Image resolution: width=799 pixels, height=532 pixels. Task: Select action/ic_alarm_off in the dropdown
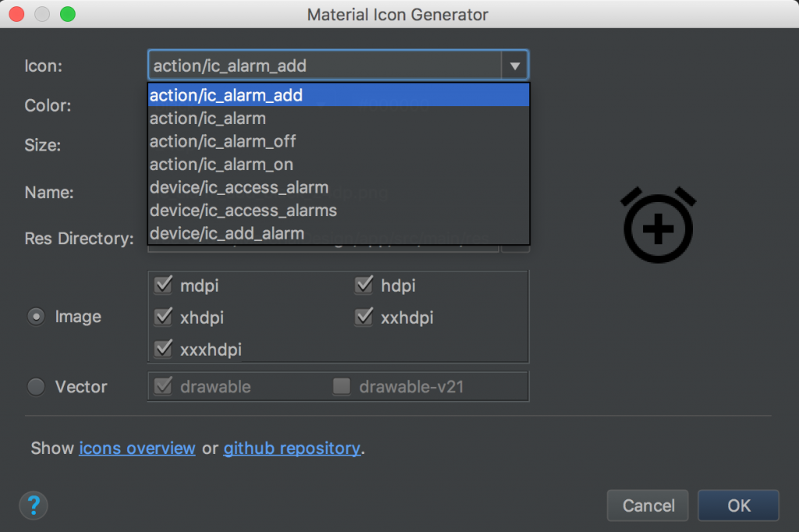click(x=223, y=142)
